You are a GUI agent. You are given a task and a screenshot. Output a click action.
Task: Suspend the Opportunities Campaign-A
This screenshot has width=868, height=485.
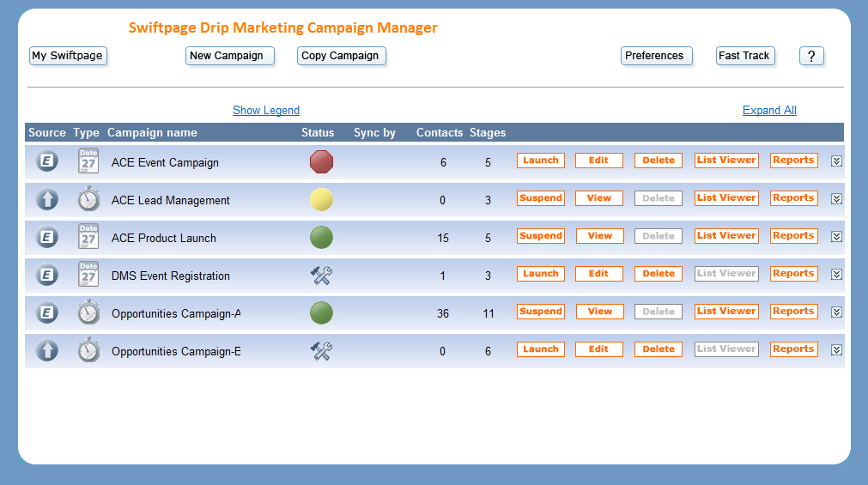point(541,312)
